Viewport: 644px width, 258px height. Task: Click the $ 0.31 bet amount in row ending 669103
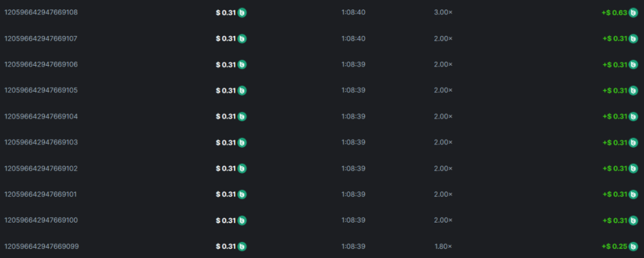[x=226, y=143]
